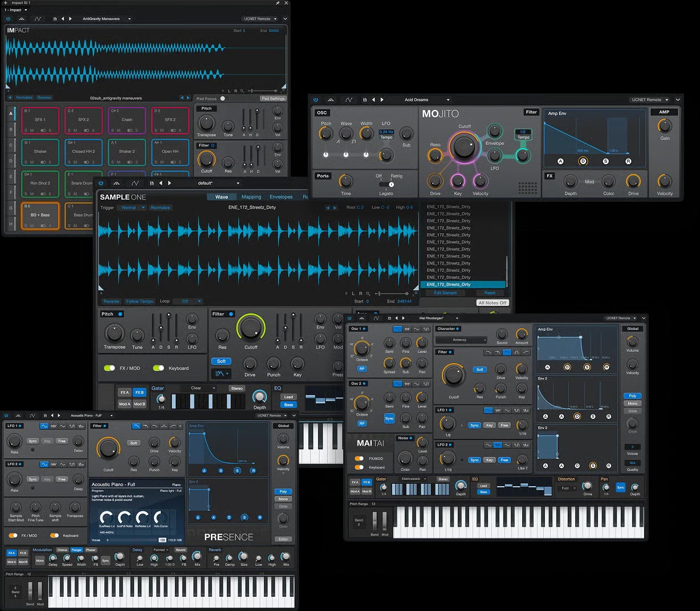700x611 pixels.
Task: Select the SFX 1 drum pad in Impact
Action: (x=40, y=120)
